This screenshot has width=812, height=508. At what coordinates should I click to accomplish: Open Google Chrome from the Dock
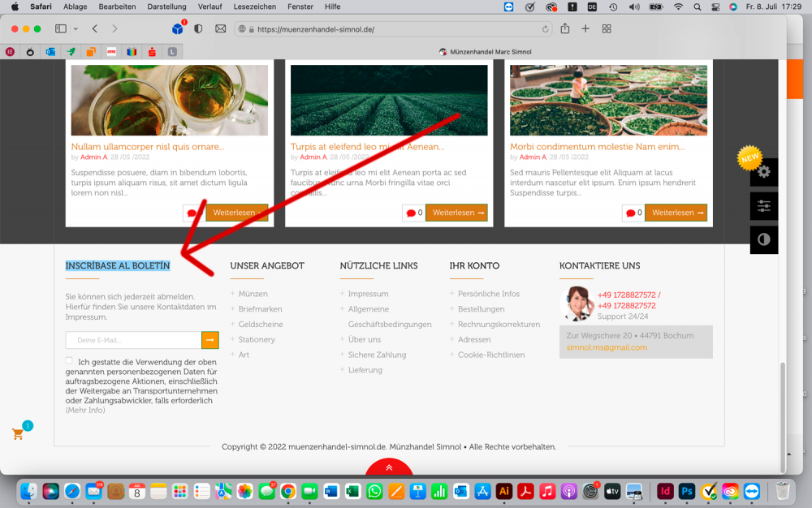click(288, 491)
